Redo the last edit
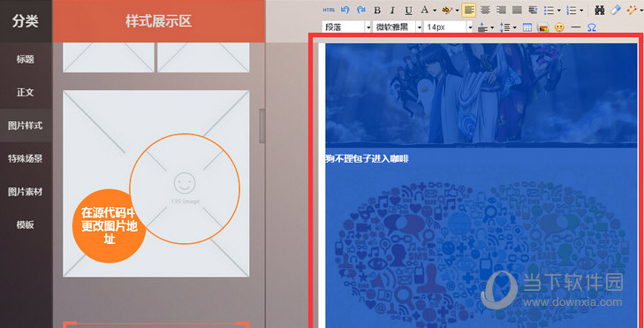 coord(361,10)
